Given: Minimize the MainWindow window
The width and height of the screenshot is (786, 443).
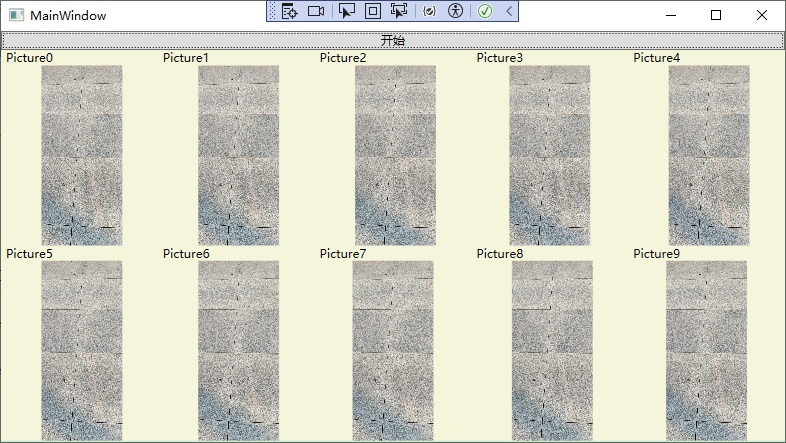Looking at the screenshot, I should coord(671,16).
